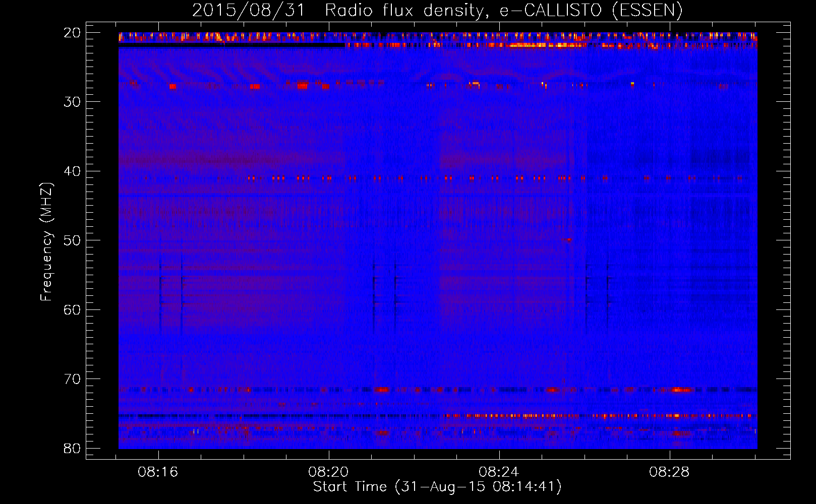This screenshot has width=816, height=504.
Task: Click the 08:20 time tick label
Action: (328, 472)
